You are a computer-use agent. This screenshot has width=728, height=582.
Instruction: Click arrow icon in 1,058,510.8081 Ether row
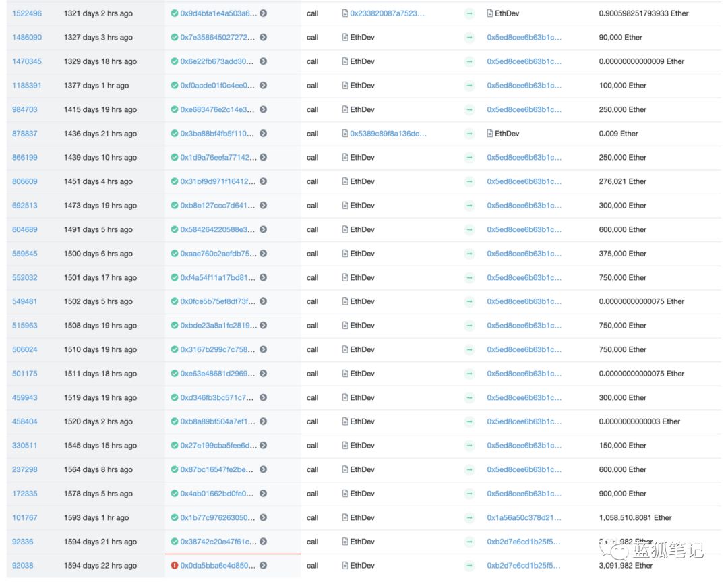(469, 517)
